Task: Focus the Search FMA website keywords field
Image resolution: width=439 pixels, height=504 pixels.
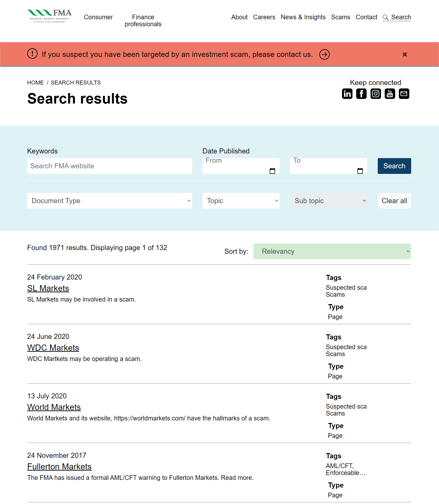Action: 110,166
